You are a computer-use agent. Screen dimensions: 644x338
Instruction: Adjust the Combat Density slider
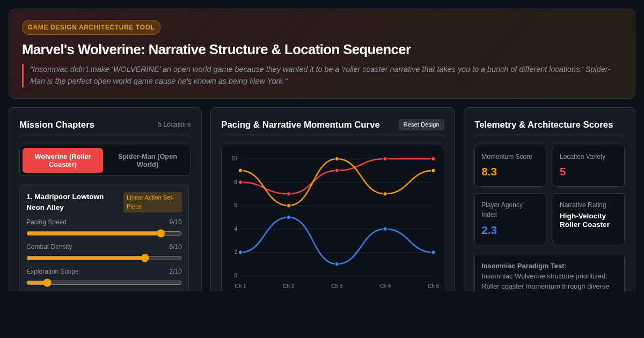[x=104, y=258]
